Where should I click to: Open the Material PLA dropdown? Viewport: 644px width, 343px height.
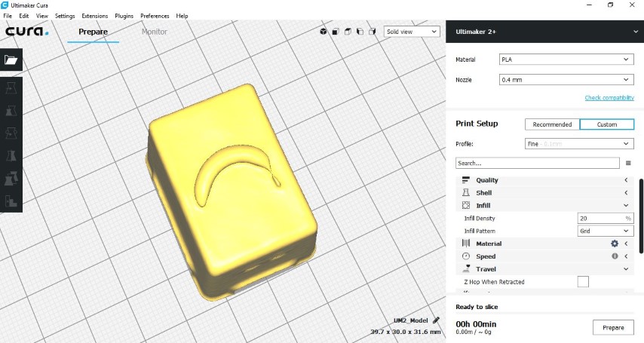[x=566, y=60]
